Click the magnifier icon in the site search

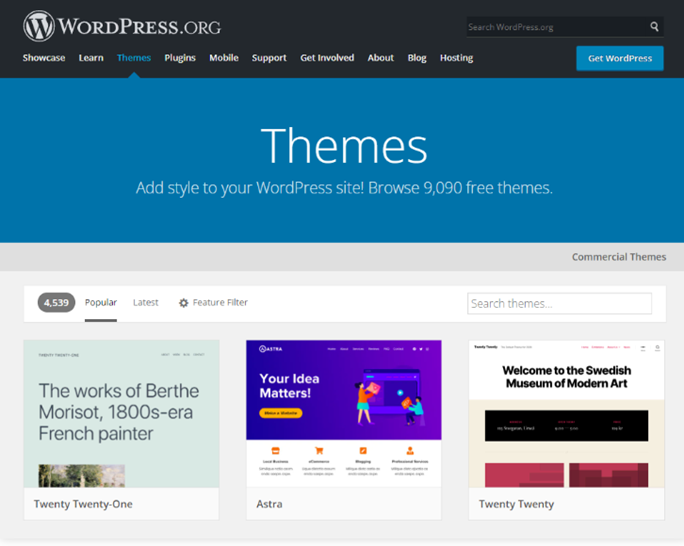(x=654, y=27)
